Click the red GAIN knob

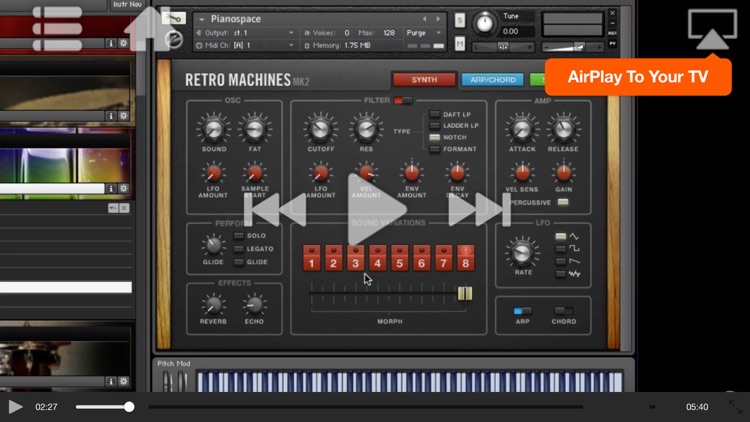[x=563, y=173]
